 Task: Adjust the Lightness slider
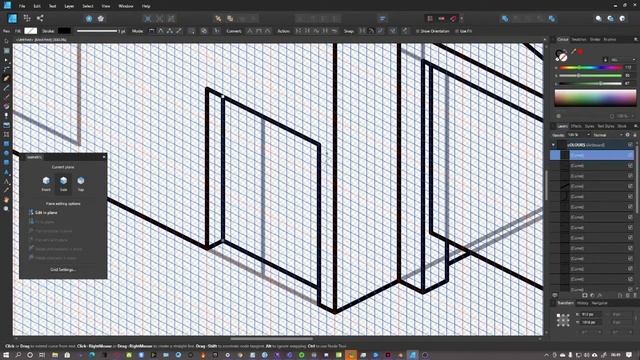click(x=591, y=83)
